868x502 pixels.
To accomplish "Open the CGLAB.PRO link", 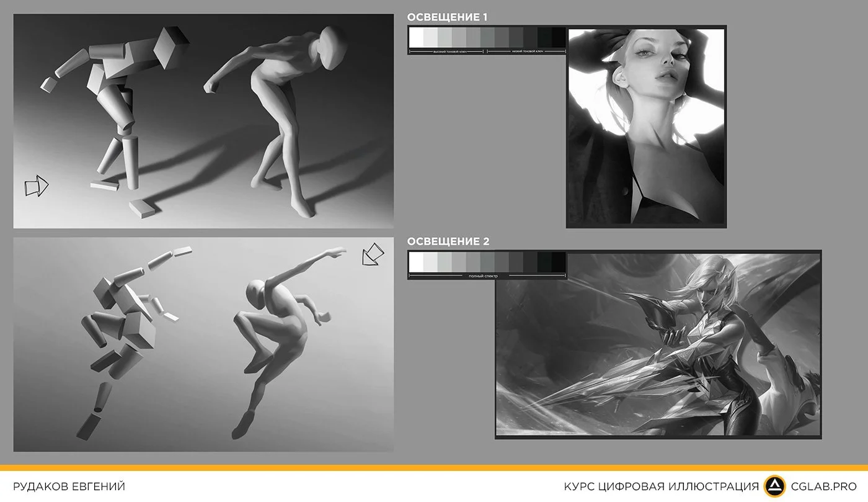I will (823, 486).
